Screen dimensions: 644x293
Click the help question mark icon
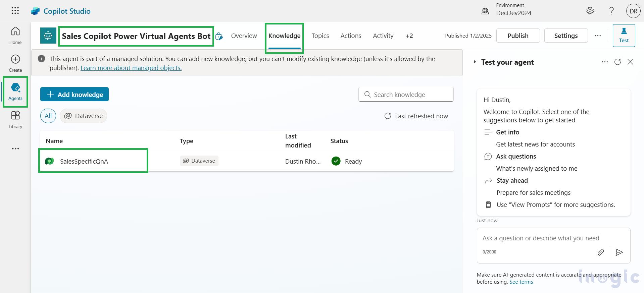[x=611, y=11]
